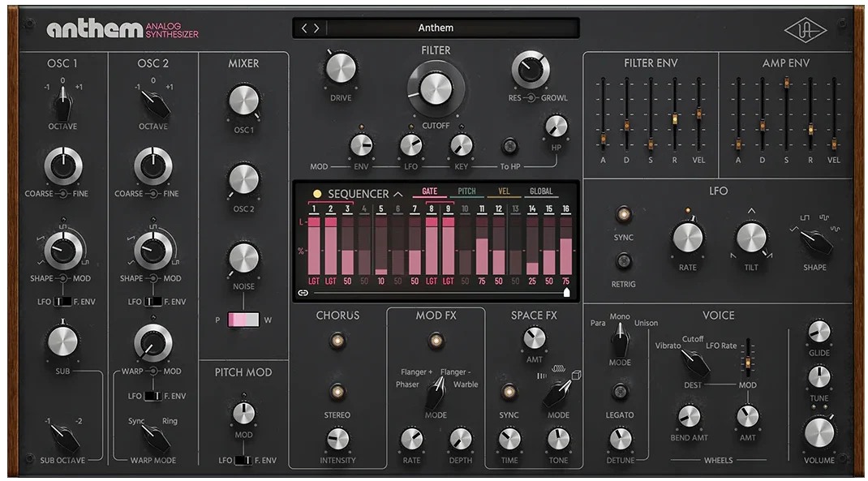The width and height of the screenshot is (868, 481).
Task: Flip OSC 1 LFO / F. ENV switch
Action: coord(62,302)
